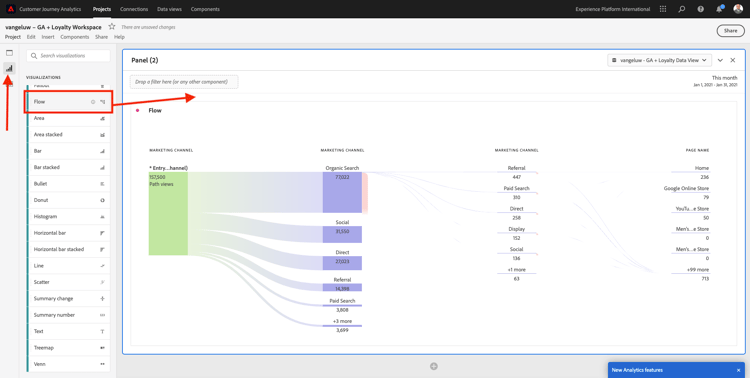Open the Visualizations rail icon
The width and height of the screenshot is (750, 378).
tap(9, 68)
